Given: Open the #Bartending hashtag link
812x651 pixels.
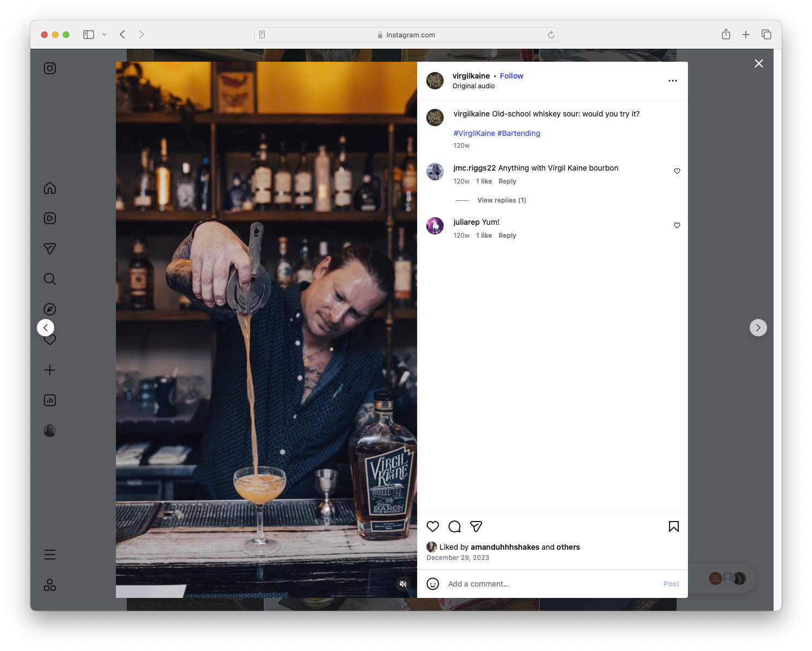Looking at the screenshot, I should click(x=518, y=133).
